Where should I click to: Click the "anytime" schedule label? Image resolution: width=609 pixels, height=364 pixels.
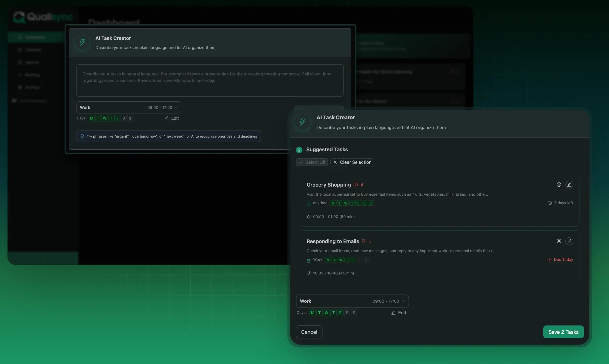[x=320, y=203]
